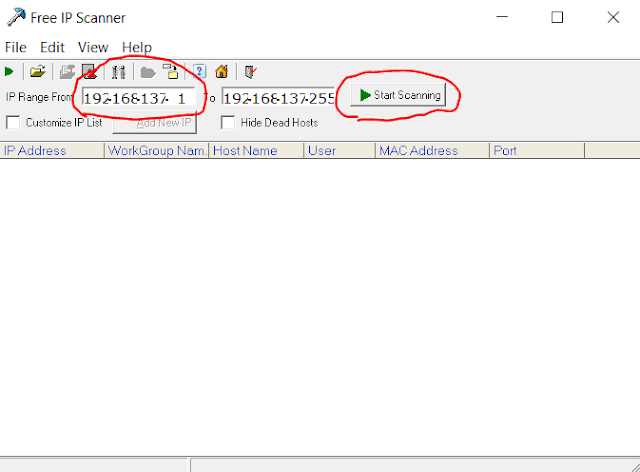Click the yellow folder export icon

click(x=171, y=71)
